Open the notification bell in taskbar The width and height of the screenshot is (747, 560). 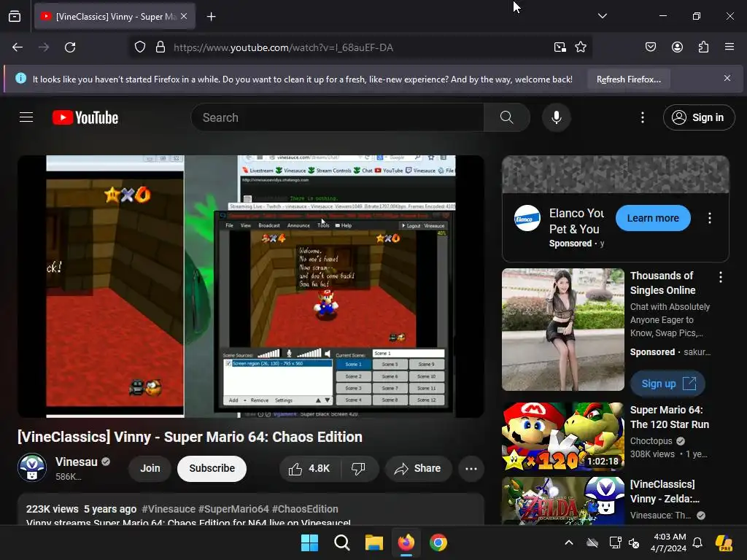(x=697, y=542)
